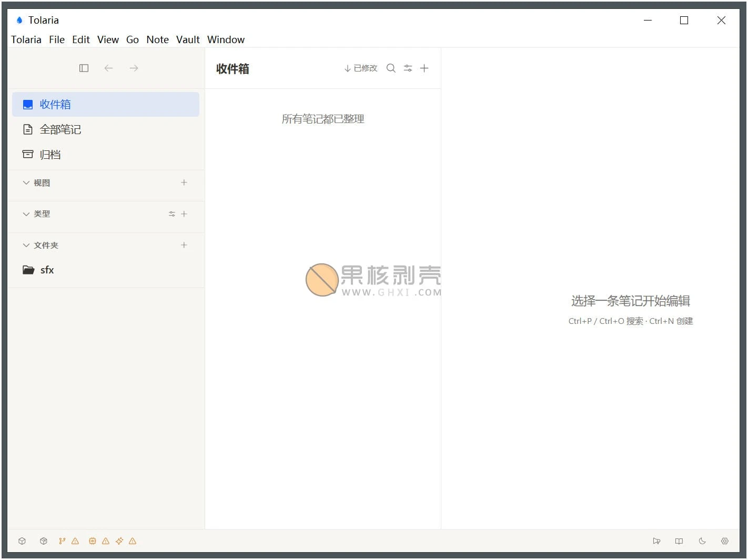Screen dimensions: 748x560
Task: Collapse the 类型 section chevron
Action: tap(26, 214)
